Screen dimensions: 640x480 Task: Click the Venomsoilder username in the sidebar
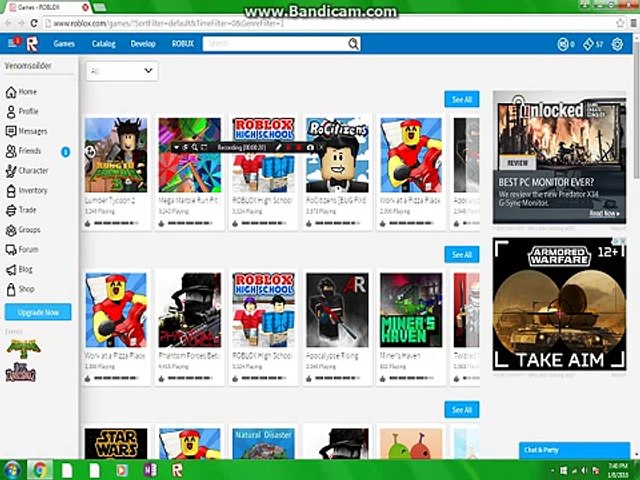click(x=28, y=66)
